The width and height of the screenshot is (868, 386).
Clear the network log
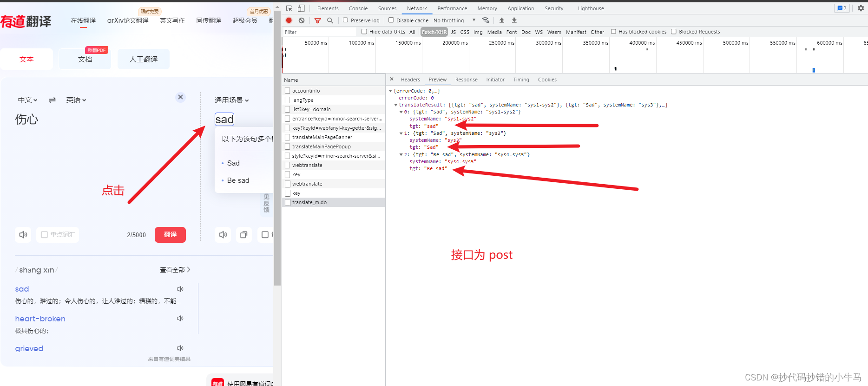302,20
